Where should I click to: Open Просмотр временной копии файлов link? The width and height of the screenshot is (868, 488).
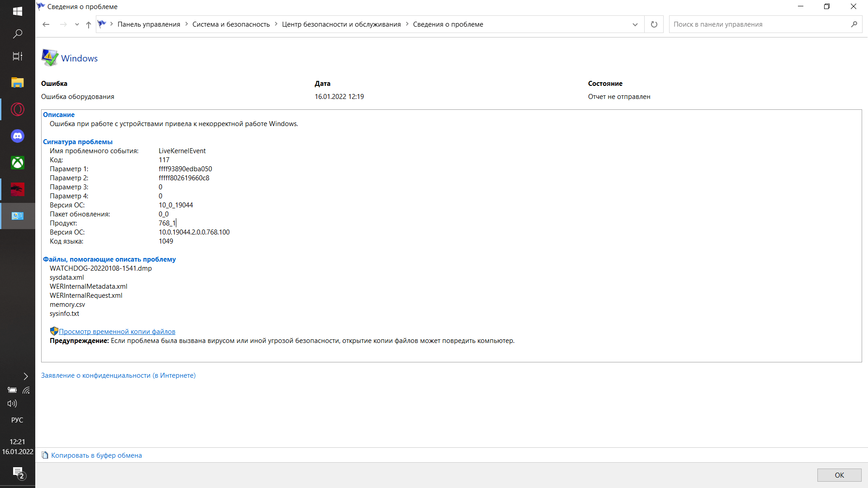pos(117,332)
